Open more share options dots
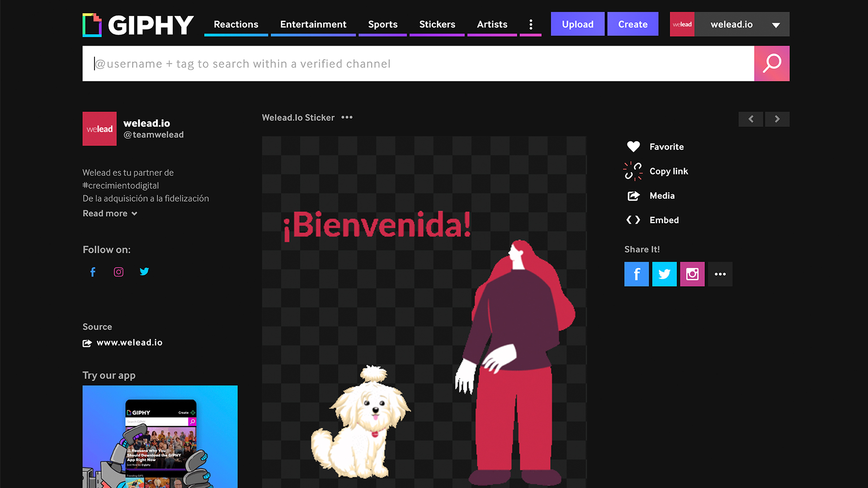Screen dimensions: 868x488 coord(720,274)
